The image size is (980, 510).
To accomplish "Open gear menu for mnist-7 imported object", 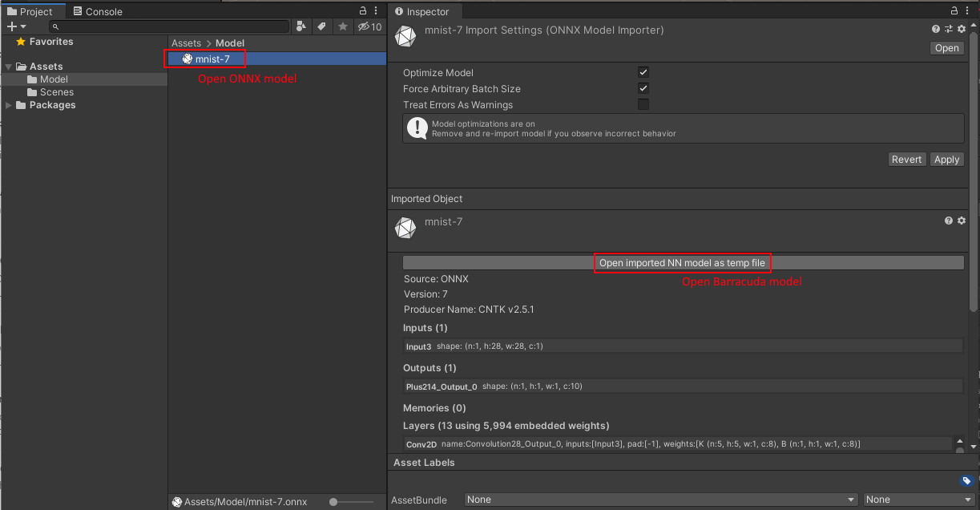I will coord(962,221).
